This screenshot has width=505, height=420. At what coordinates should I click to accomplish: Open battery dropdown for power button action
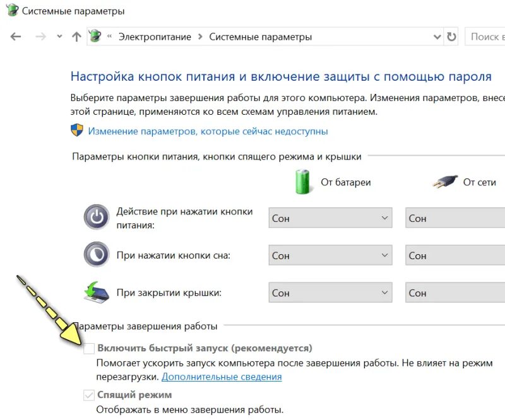coord(330,218)
